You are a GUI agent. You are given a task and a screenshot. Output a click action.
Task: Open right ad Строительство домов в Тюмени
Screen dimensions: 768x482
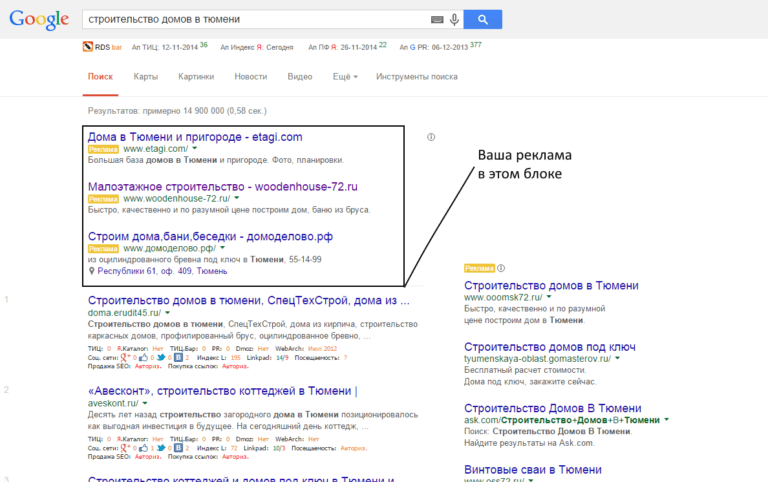tap(552, 286)
